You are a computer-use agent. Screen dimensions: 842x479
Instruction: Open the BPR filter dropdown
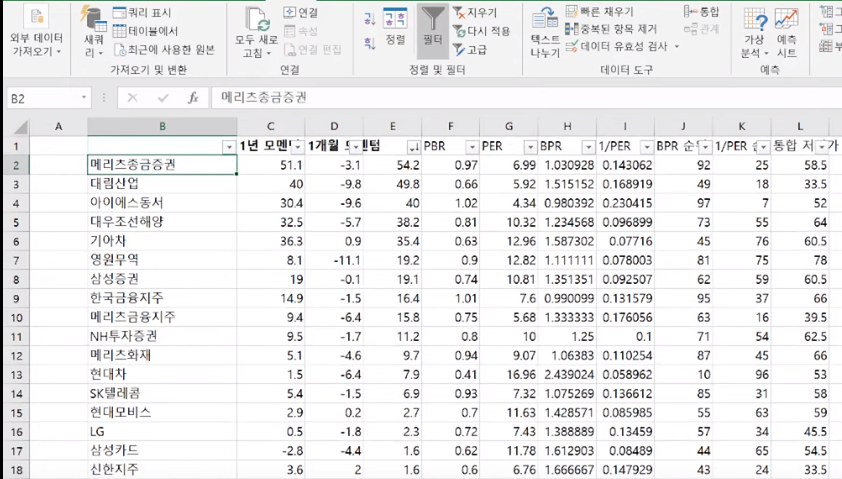pos(589,147)
